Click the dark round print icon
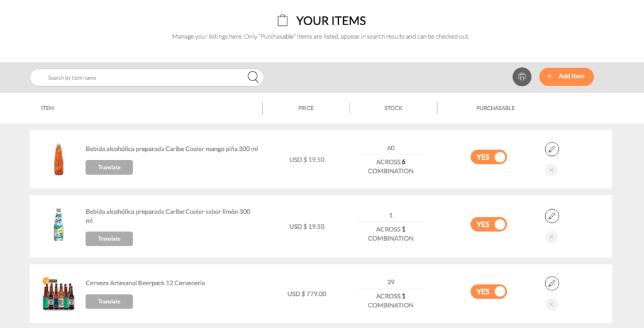Image resolution: width=644 pixels, height=328 pixels. [521, 77]
